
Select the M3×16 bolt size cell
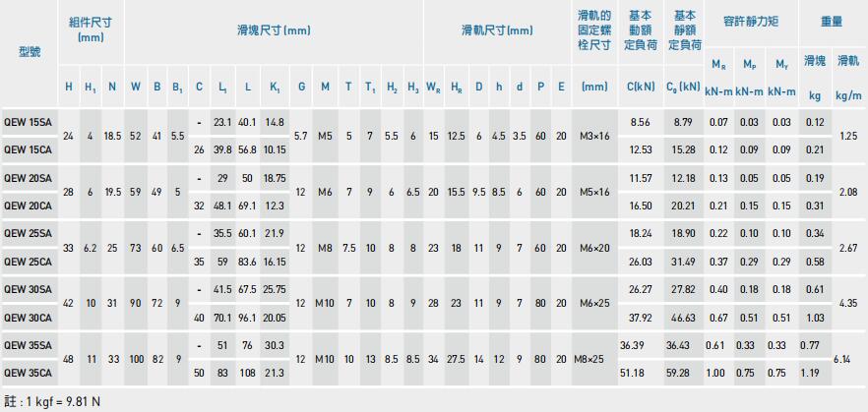coord(594,136)
